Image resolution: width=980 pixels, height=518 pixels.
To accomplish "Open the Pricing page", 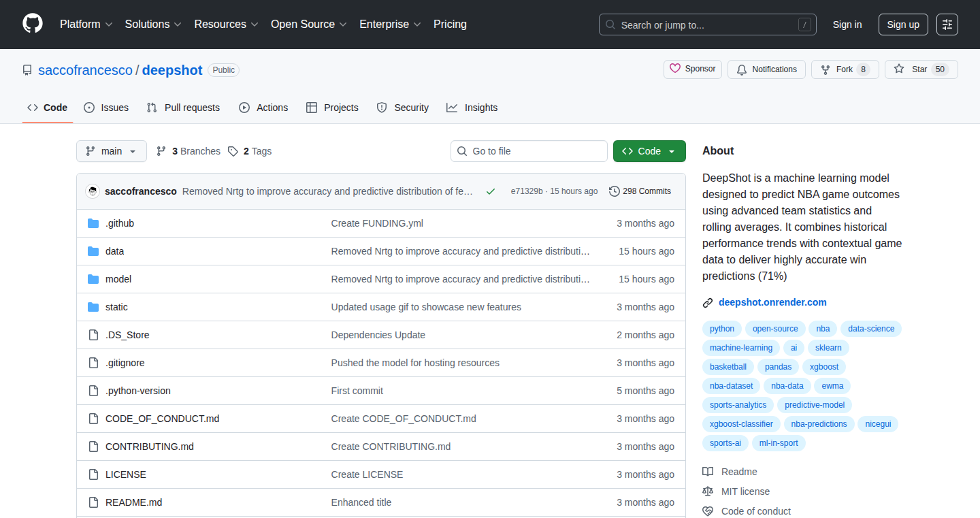I will tap(450, 25).
